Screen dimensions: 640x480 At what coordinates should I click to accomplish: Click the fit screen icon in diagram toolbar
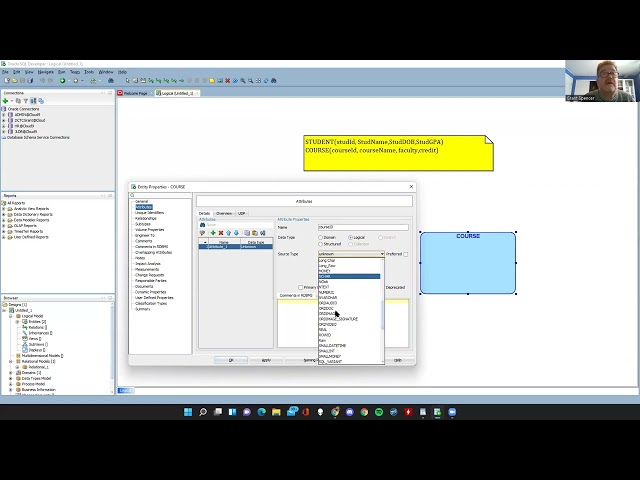tap(258, 81)
